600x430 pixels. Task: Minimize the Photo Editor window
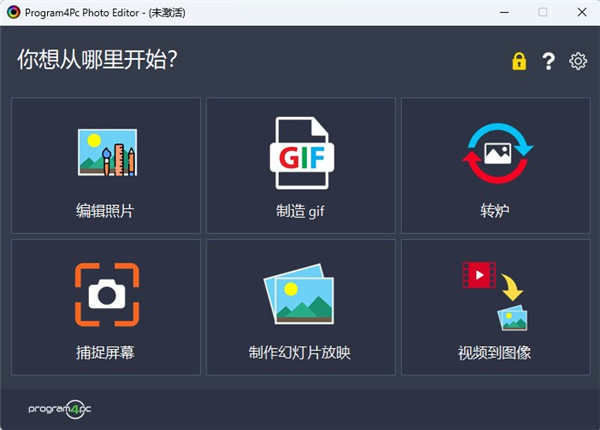(x=504, y=12)
